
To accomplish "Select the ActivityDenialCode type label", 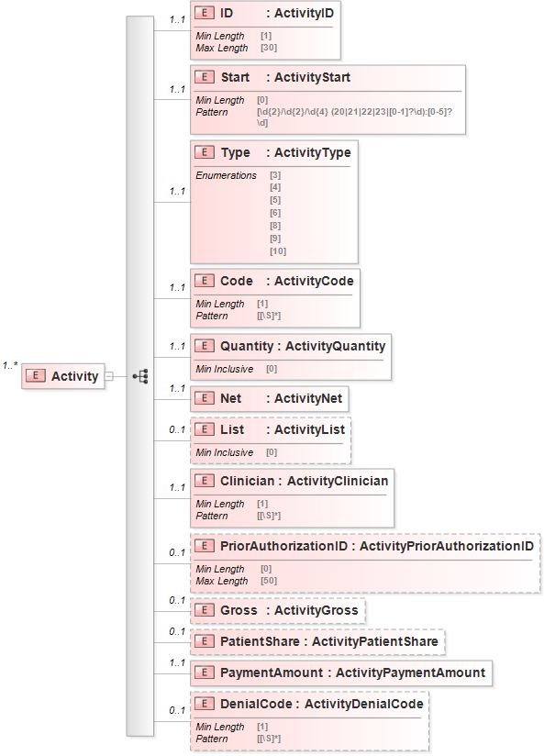I will coord(363,704).
